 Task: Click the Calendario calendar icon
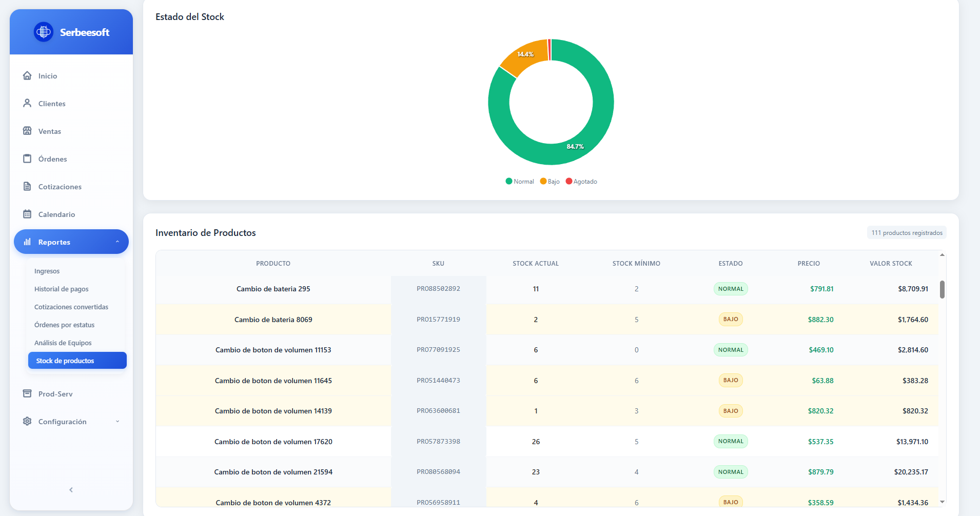27,214
